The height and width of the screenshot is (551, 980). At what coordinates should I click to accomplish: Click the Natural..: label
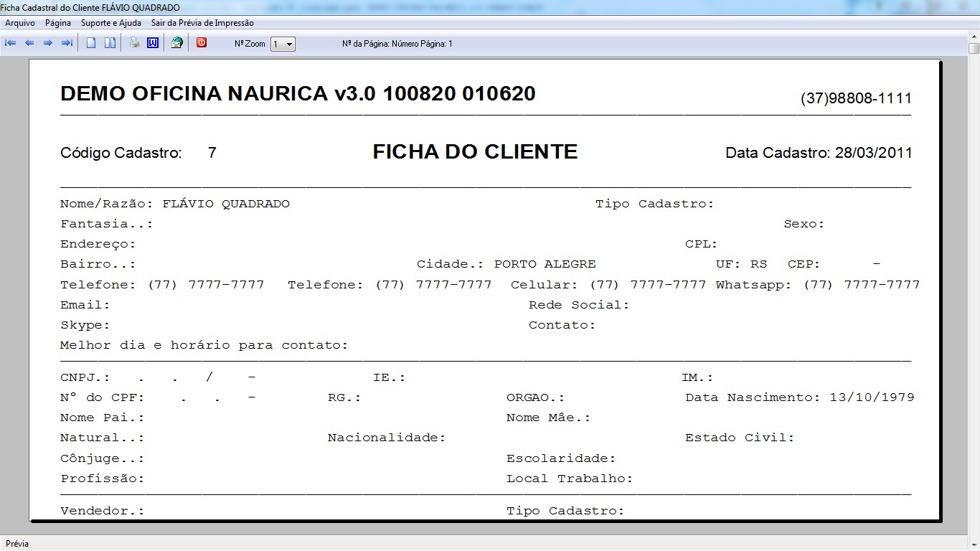pyautogui.click(x=103, y=438)
